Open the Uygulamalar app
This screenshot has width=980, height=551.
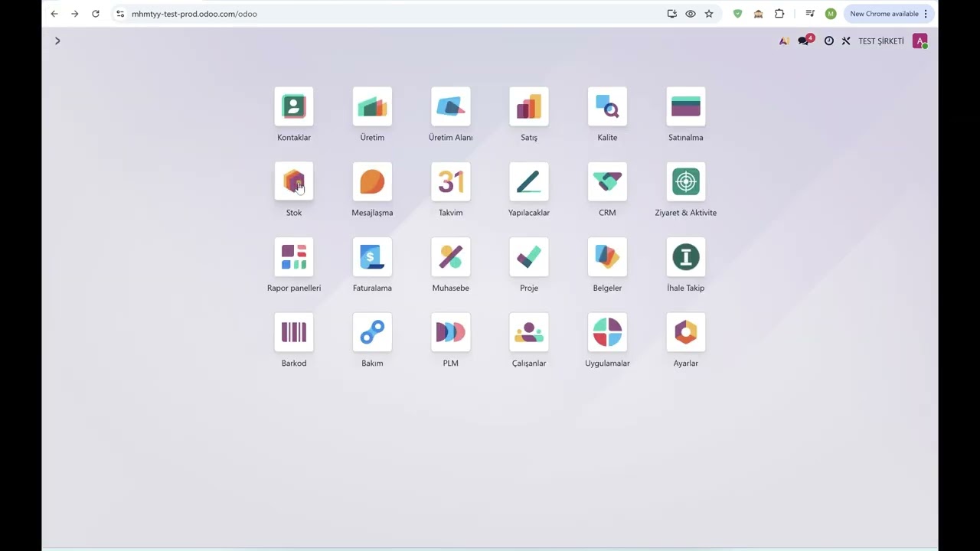607,332
